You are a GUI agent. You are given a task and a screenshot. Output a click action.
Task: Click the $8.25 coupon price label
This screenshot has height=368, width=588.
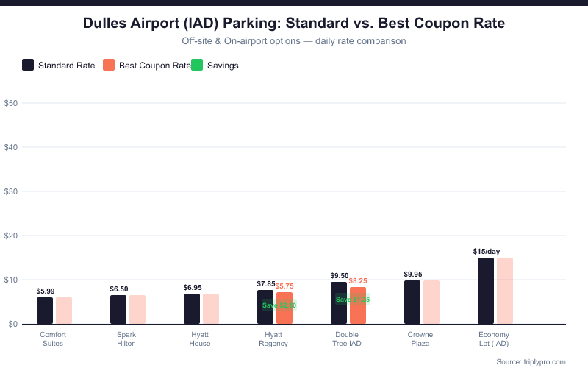(358, 281)
